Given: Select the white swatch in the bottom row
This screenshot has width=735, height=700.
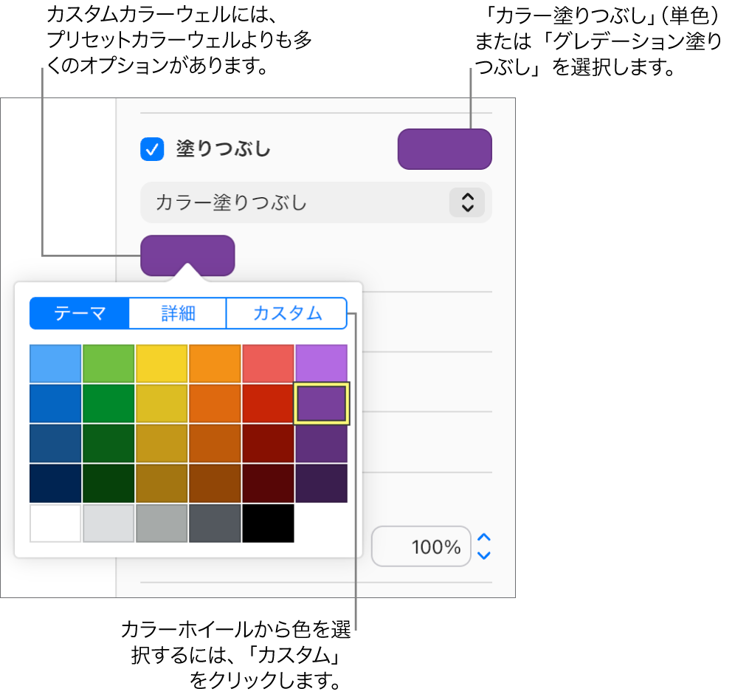Looking at the screenshot, I should pyautogui.click(x=55, y=524).
